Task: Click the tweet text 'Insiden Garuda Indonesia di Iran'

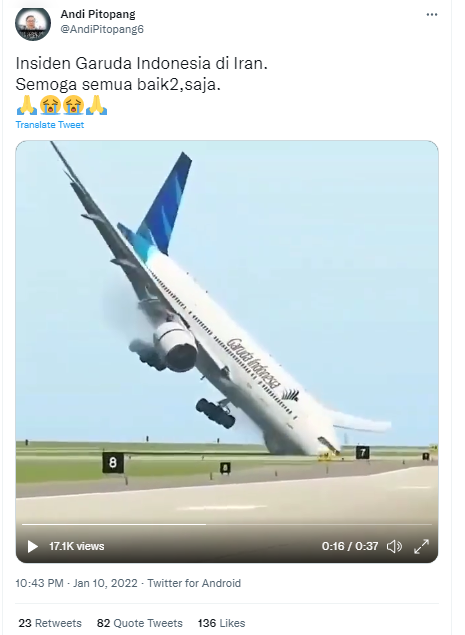Action: pos(141,64)
